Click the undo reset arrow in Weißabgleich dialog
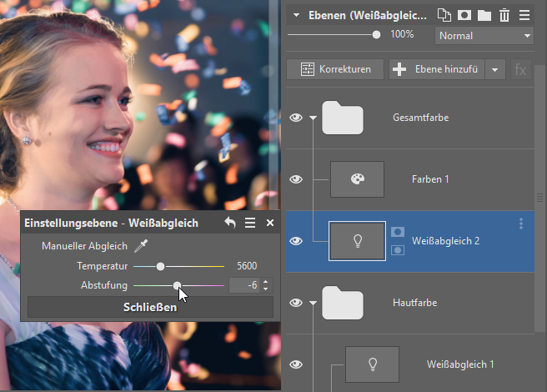Image resolution: width=547 pixels, height=392 pixels. (x=230, y=223)
